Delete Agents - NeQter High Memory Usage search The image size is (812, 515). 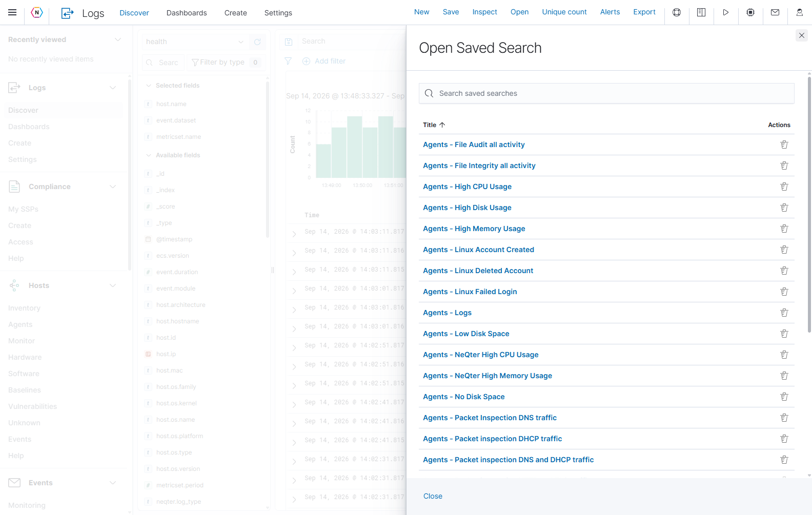(784, 376)
